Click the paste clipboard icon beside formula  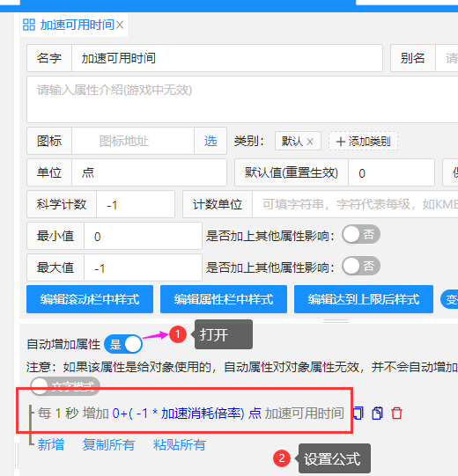pyautogui.click(x=378, y=414)
